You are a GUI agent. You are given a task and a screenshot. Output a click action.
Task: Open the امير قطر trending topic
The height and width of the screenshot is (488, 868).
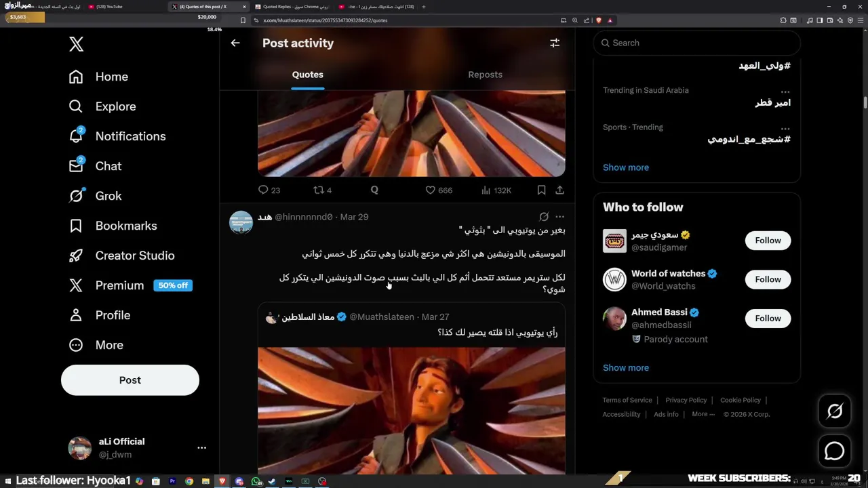pos(772,103)
